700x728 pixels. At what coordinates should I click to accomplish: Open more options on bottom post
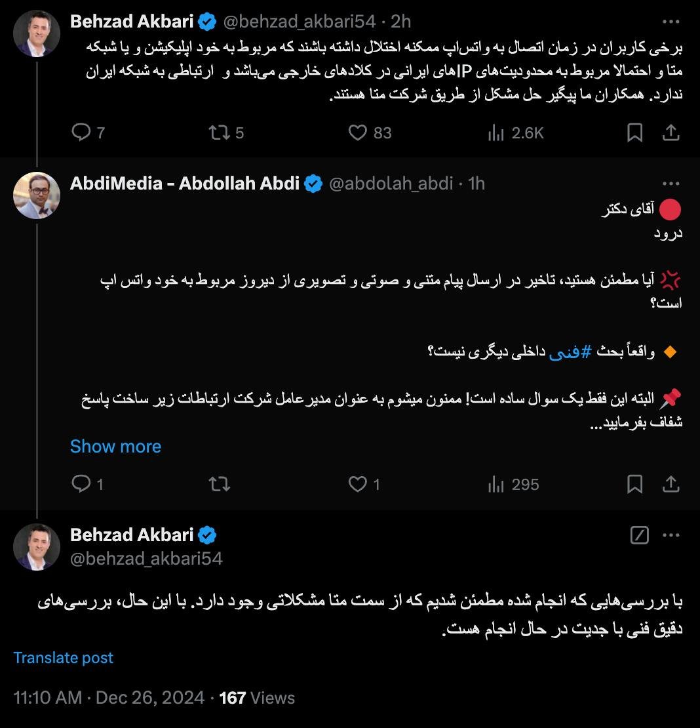tap(671, 535)
